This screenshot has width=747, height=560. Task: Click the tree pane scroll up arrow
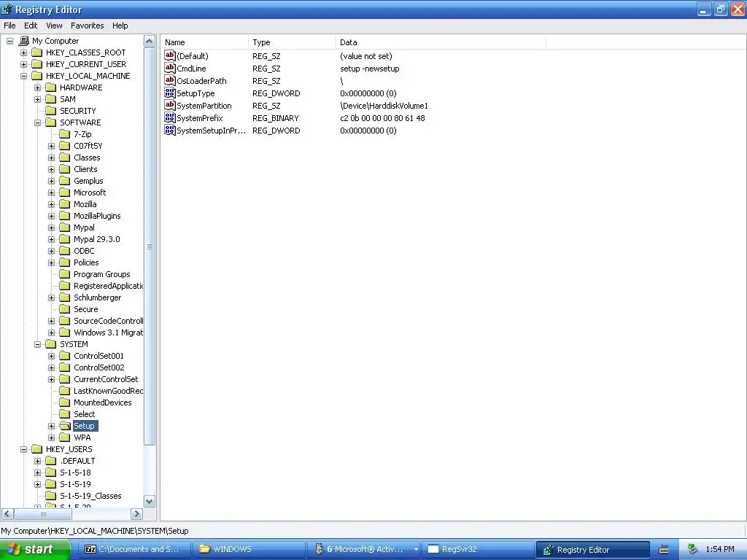149,42
